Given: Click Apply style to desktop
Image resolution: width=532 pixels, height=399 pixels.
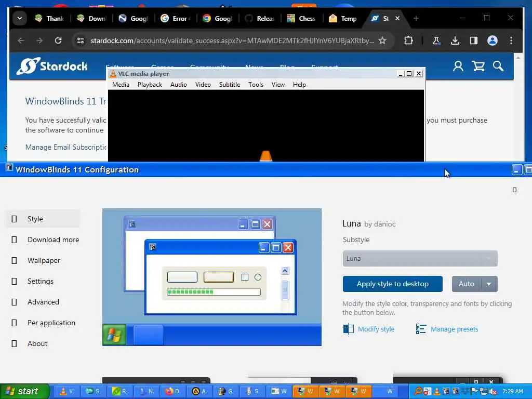Looking at the screenshot, I should [x=393, y=284].
